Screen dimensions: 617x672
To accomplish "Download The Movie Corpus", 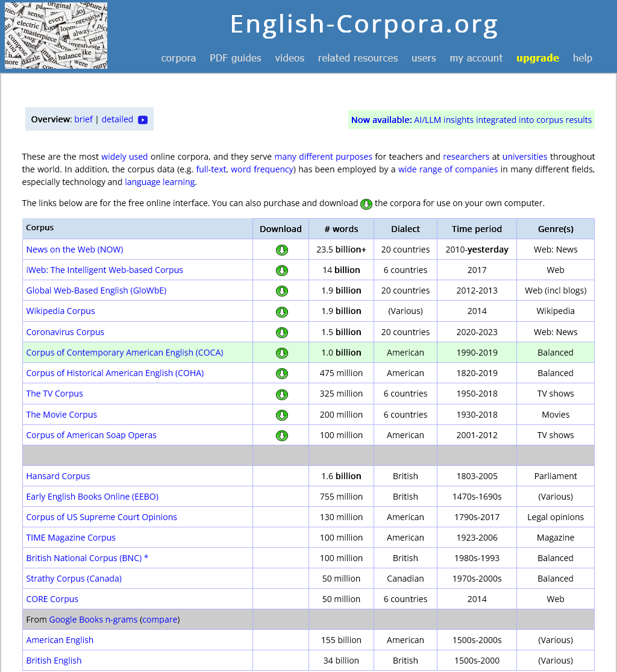I will pyautogui.click(x=281, y=414).
